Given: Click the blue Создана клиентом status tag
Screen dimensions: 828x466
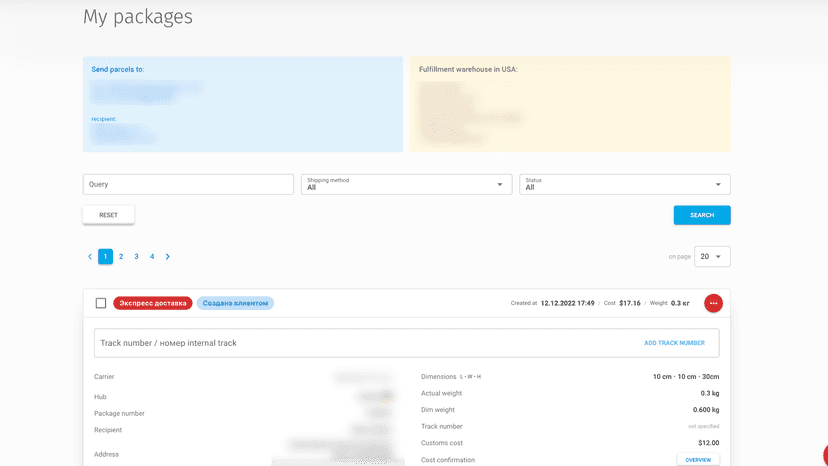Looking at the screenshot, I should point(235,303).
